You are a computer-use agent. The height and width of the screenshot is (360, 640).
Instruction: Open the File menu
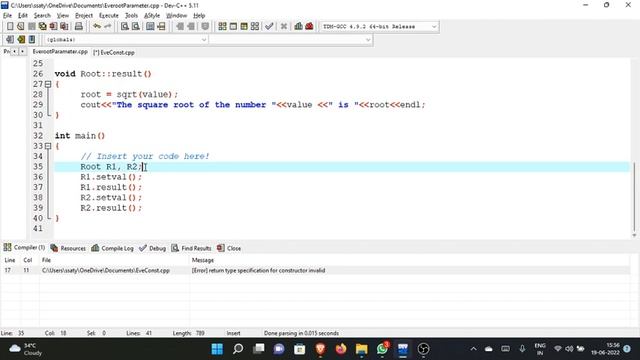coord(7,16)
